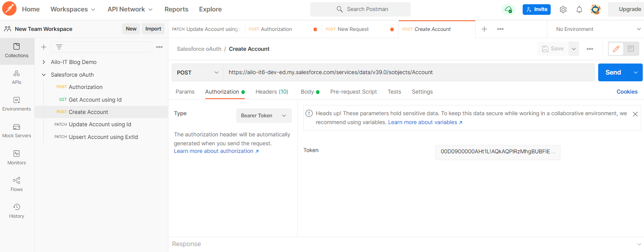
Task: Open the HTTP method POST dropdown
Action: 198,72
